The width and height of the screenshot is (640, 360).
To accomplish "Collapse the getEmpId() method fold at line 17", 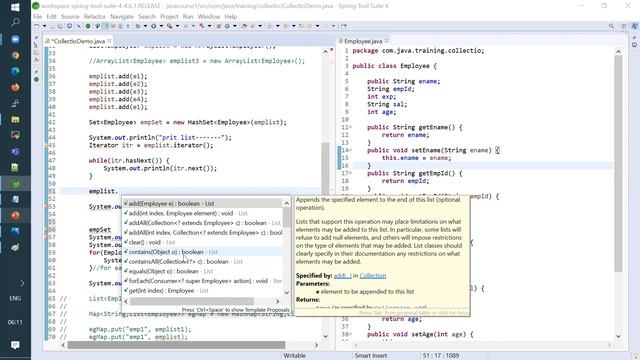I will [350, 173].
